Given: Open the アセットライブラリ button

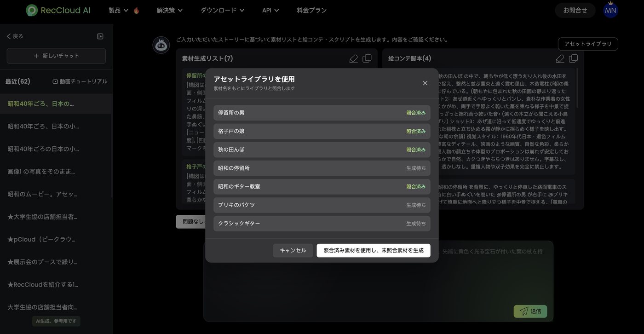Looking at the screenshot, I should tap(588, 44).
